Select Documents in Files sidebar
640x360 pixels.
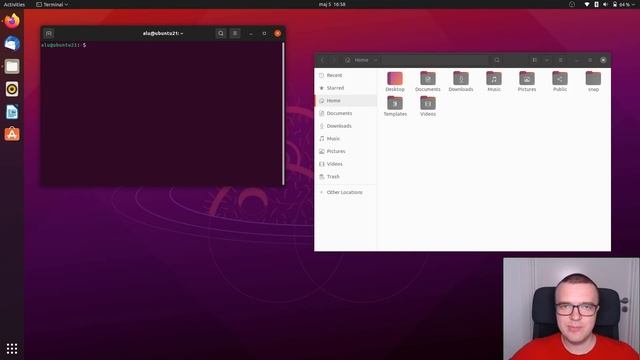[346, 113]
